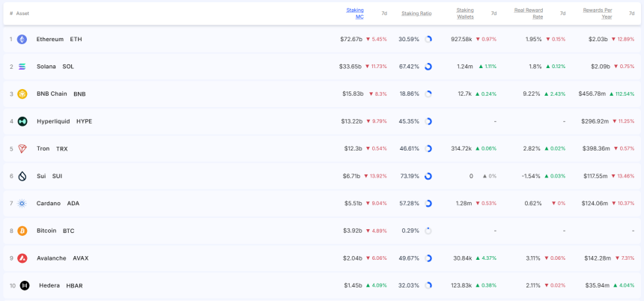Click the Tron logo icon

[22, 149]
